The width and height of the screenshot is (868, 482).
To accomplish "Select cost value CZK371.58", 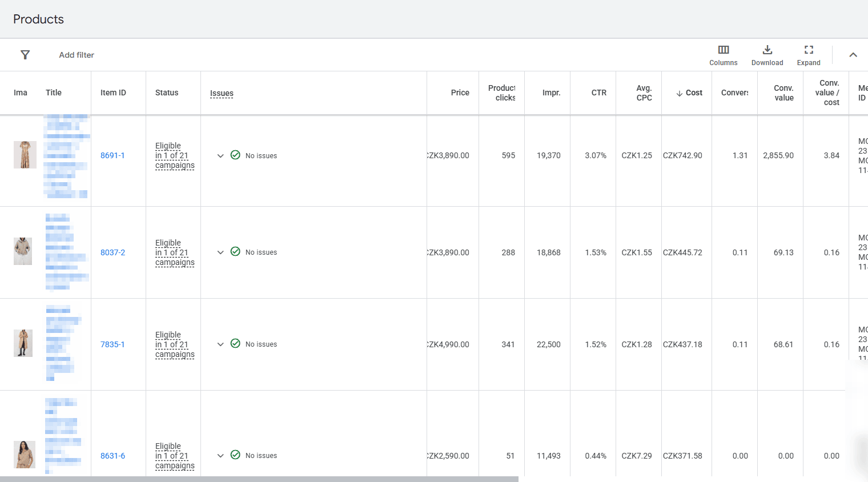I will (682, 456).
